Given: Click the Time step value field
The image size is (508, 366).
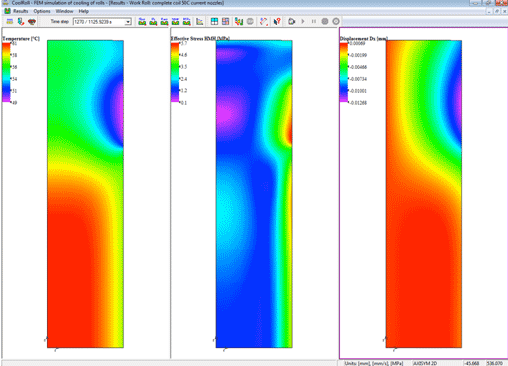Looking at the screenshot, I should pyautogui.click(x=99, y=22).
